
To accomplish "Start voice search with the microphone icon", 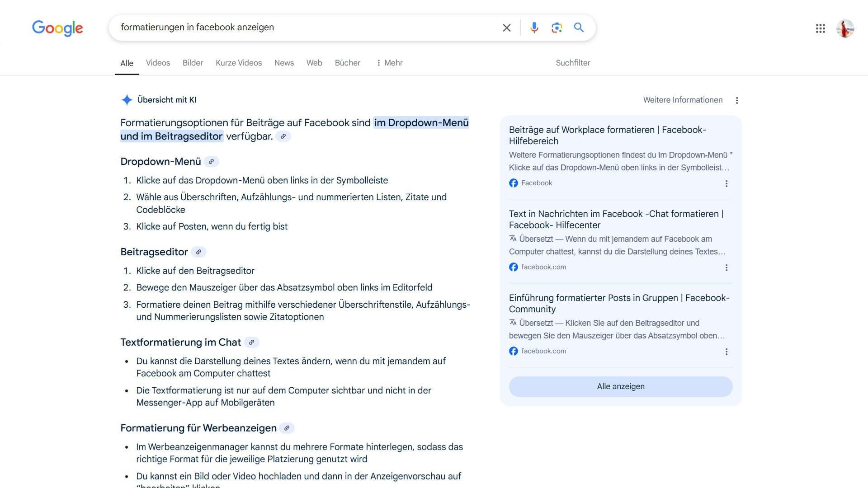I will 534,28.
